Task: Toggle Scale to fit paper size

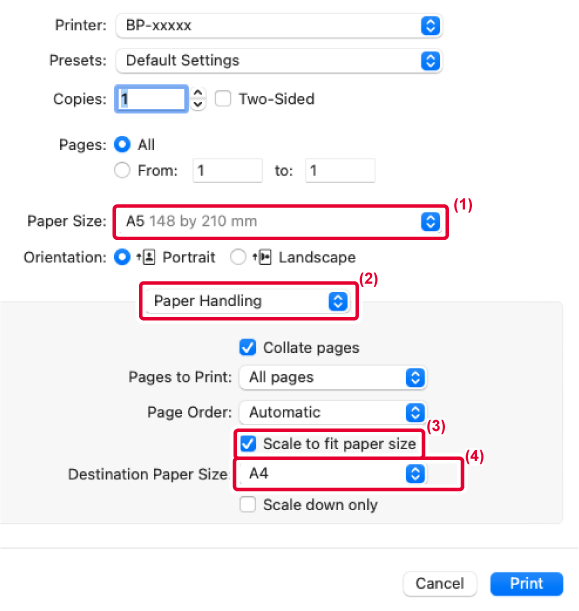Action: 248,444
